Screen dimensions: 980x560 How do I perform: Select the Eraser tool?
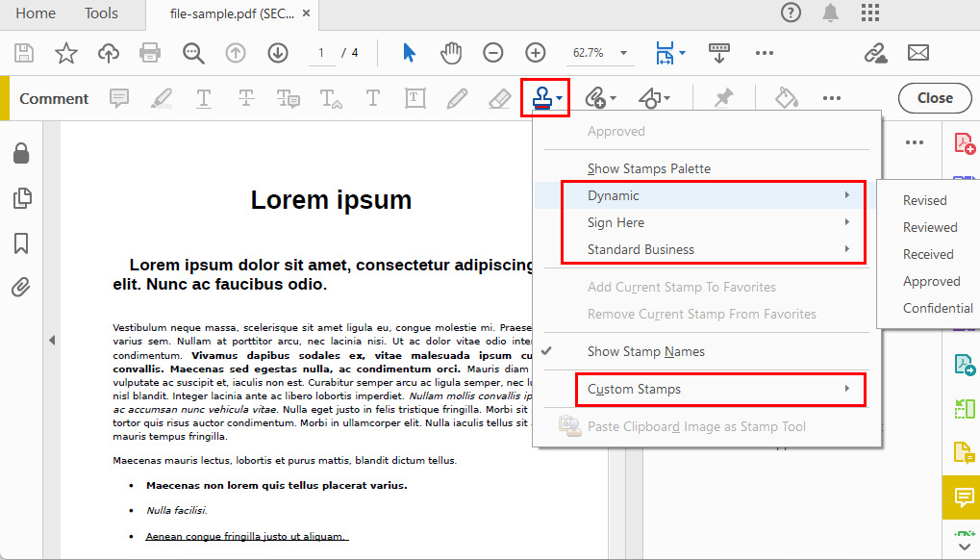point(497,97)
